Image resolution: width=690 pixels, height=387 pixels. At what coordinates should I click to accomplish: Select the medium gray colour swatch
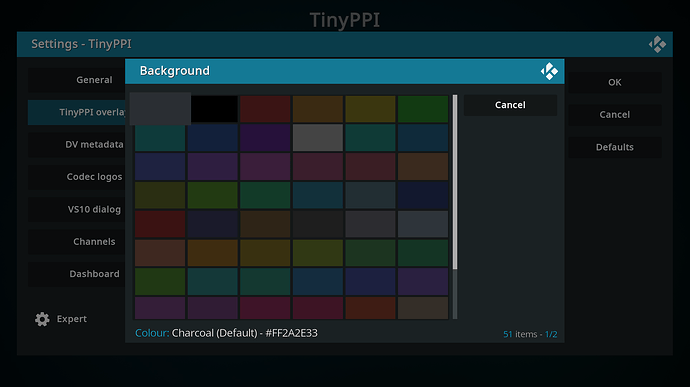pyautogui.click(x=318, y=138)
